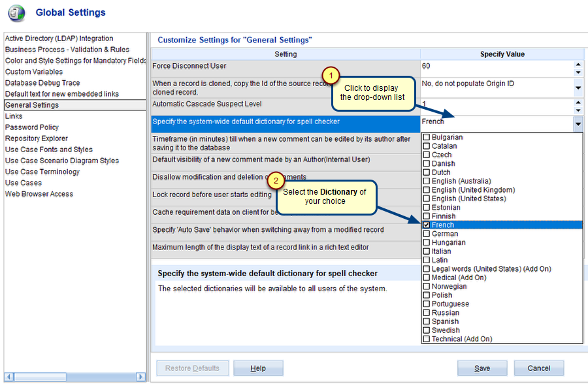Tick the Latin dictionary checkbox
The image size is (588, 386).
tap(427, 260)
